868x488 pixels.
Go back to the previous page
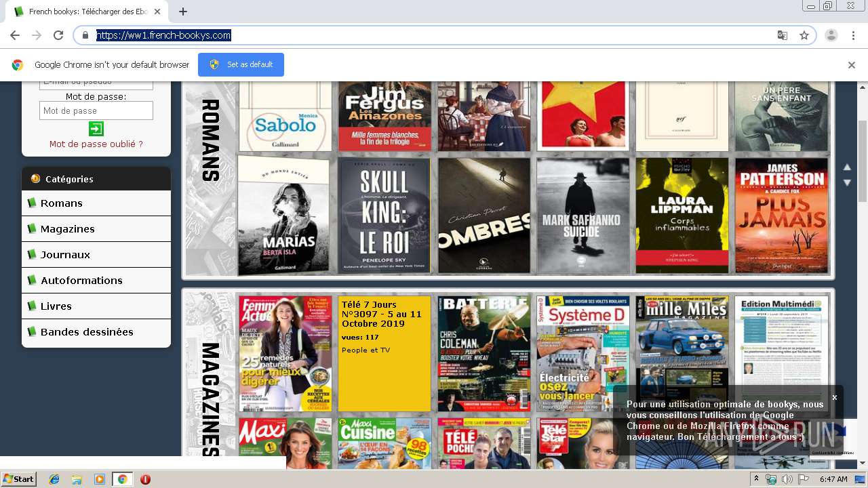15,35
